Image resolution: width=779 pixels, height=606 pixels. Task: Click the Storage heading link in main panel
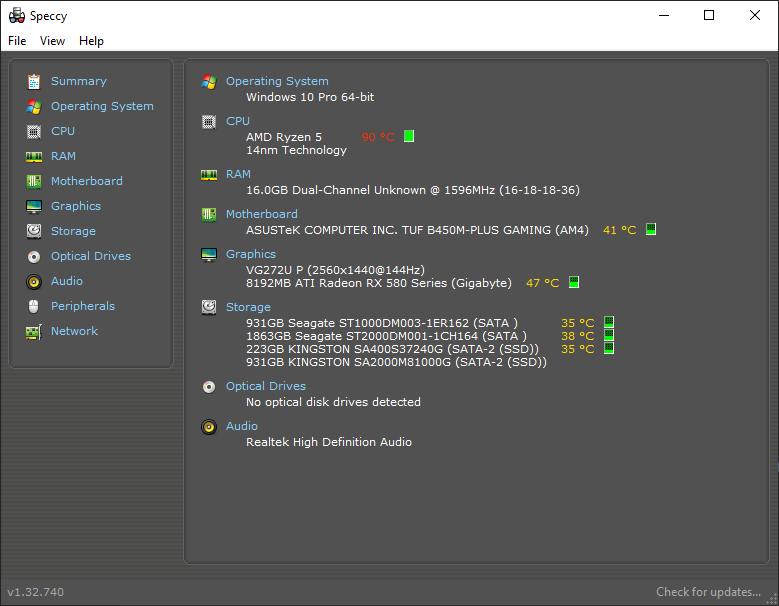tap(248, 307)
